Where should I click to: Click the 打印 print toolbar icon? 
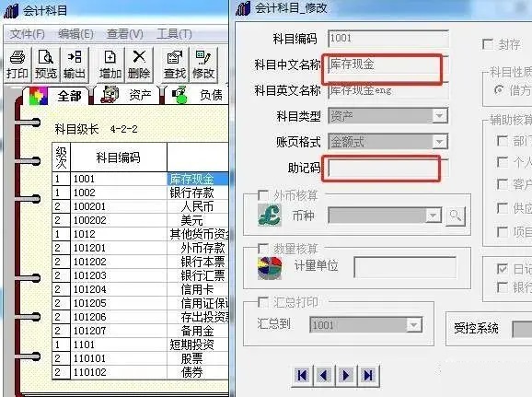(x=17, y=64)
